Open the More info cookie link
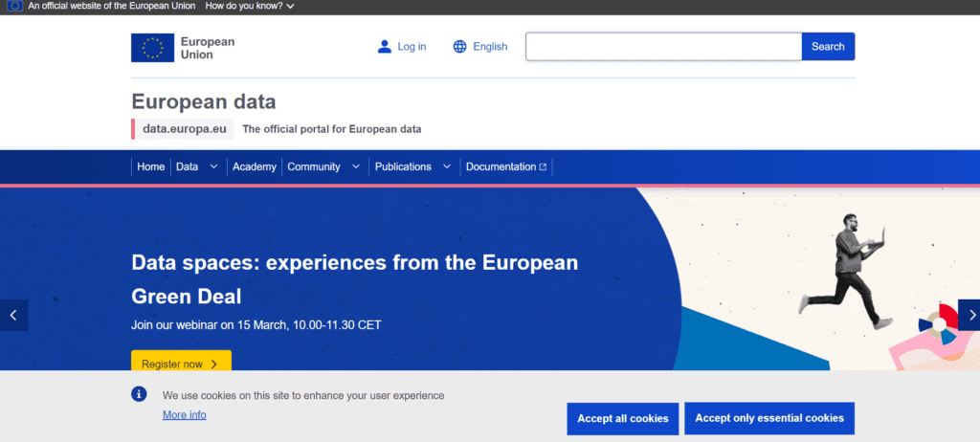Image resolution: width=980 pixels, height=442 pixels. (x=185, y=415)
